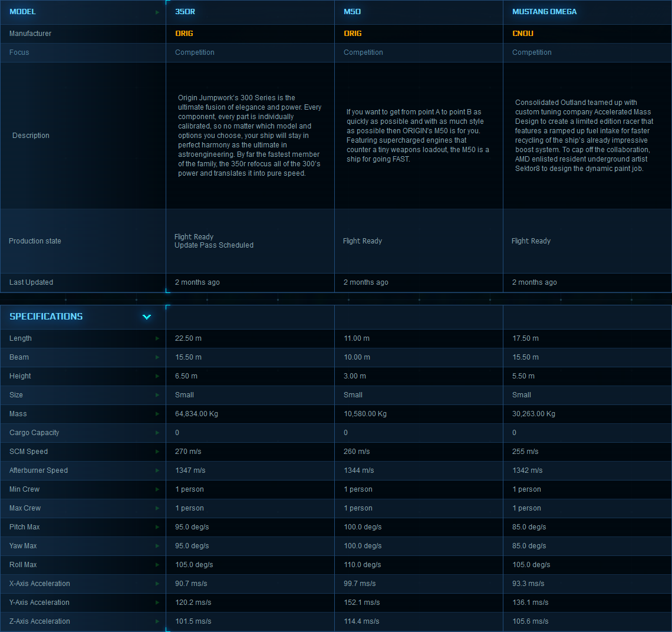The height and width of the screenshot is (632, 672).
Task: Click the arrow icon beside Mass
Action: (x=157, y=414)
